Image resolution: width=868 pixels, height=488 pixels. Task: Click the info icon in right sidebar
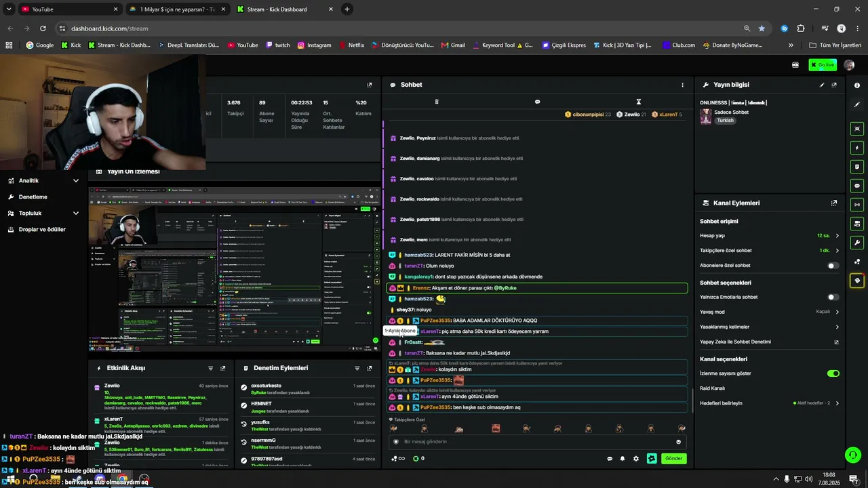857,85
